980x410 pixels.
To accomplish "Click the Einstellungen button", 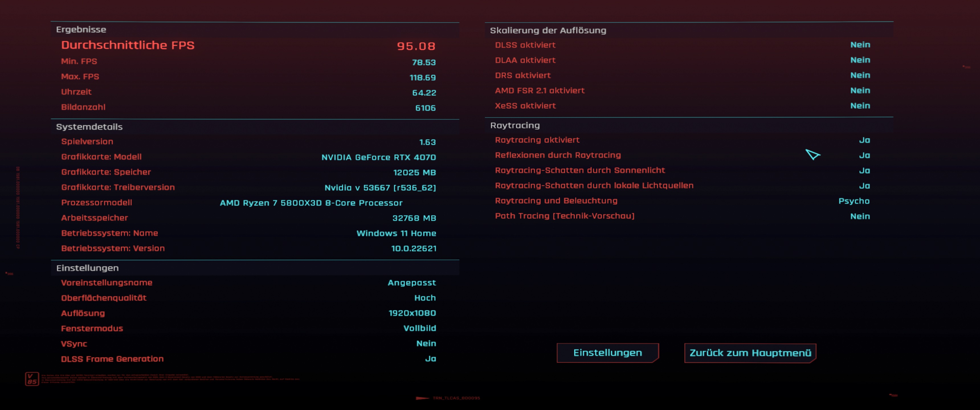I will (607, 352).
